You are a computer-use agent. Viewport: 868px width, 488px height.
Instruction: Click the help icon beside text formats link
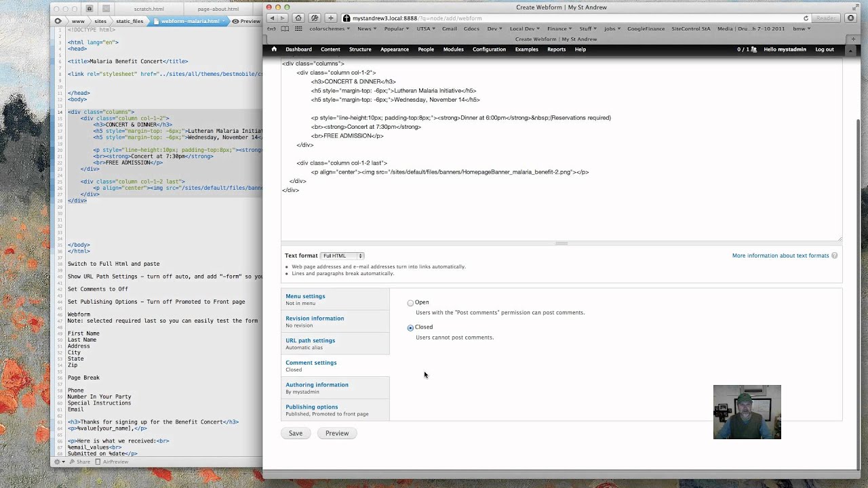point(835,256)
